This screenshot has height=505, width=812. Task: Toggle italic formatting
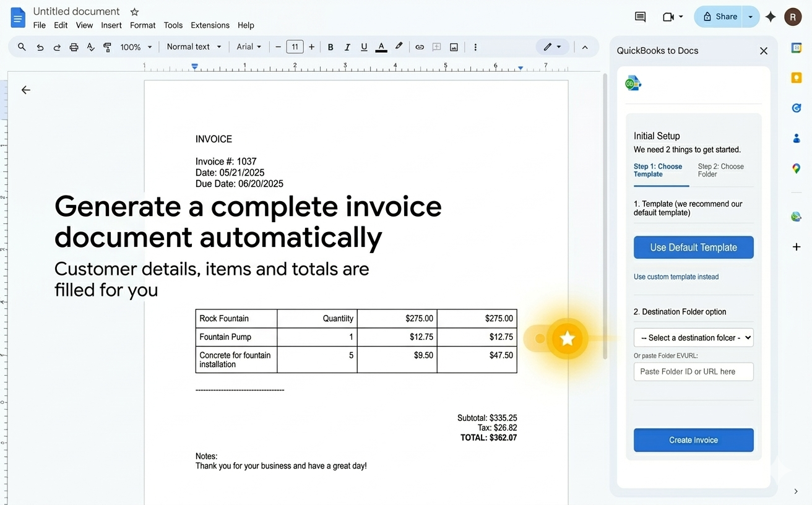(347, 46)
